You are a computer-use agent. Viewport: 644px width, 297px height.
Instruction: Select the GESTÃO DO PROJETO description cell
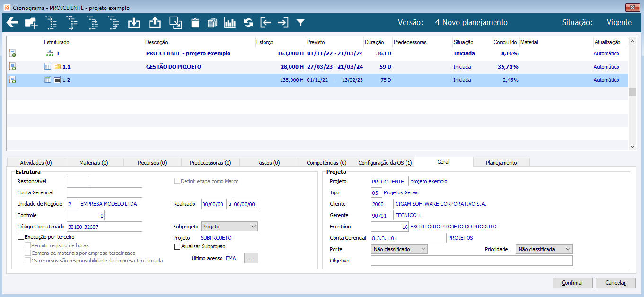click(x=174, y=67)
